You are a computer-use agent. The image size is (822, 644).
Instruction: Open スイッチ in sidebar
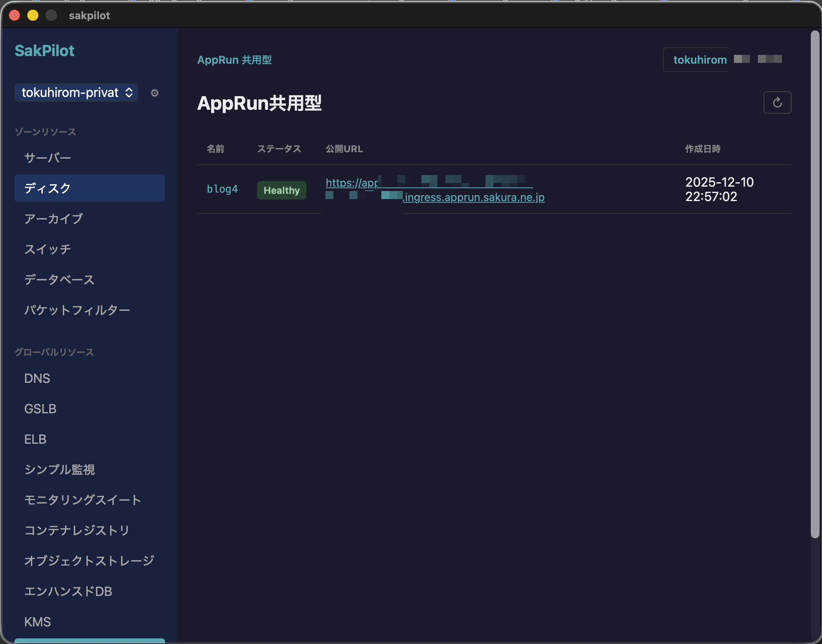[47, 249]
